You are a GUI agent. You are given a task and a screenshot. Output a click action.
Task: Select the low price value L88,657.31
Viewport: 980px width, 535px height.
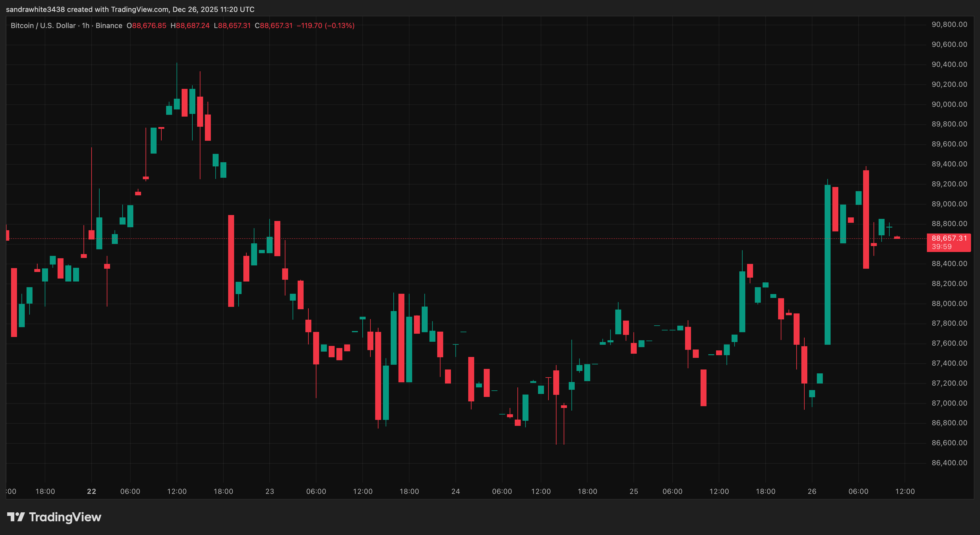(x=233, y=25)
